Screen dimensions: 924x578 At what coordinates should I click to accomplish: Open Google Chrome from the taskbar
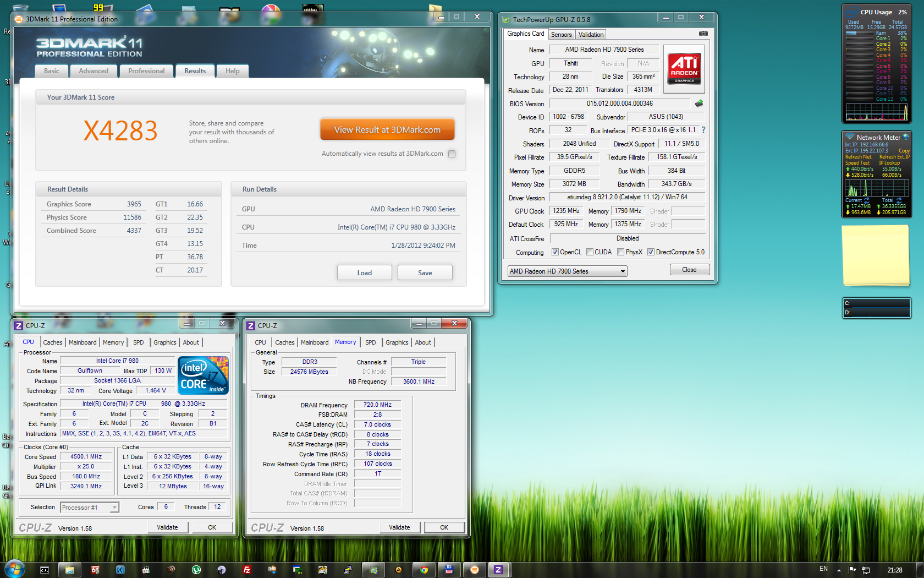click(x=424, y=570)
